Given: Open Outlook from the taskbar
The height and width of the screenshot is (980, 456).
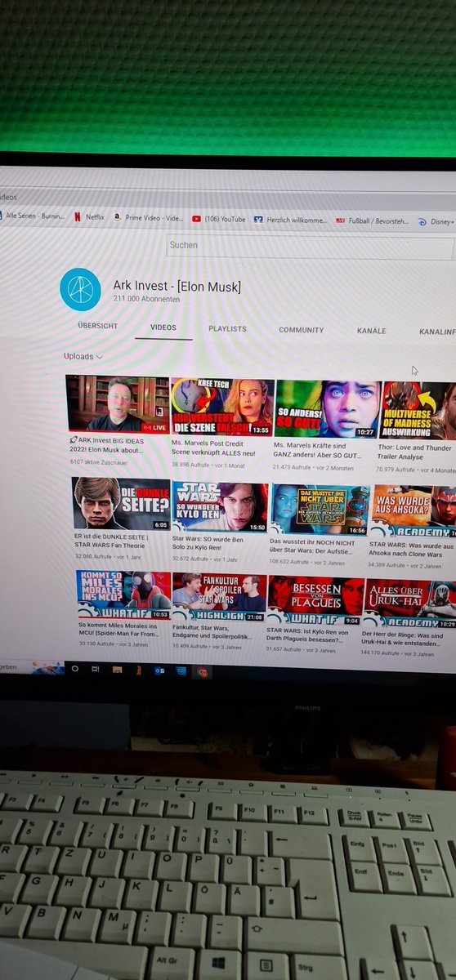Looking at the screenshot, I should click(159, 670).
